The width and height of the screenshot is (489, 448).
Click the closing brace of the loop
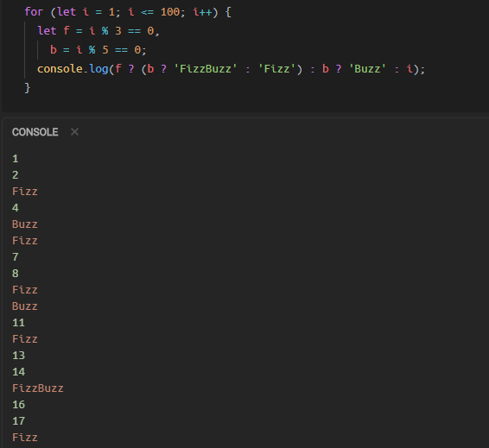point(28,88)
